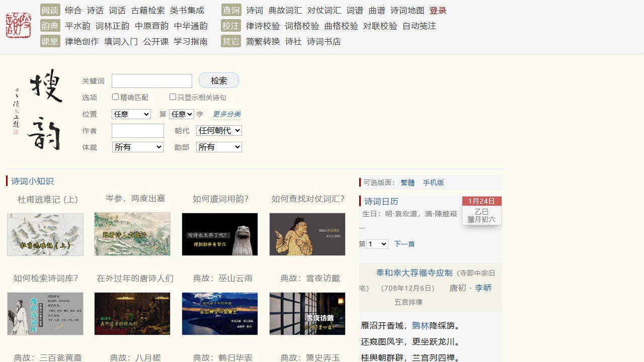Viewport: 644px width, 362px height.
Task: Expand the 体裁 genre dropdown
Action: [138, 147]
